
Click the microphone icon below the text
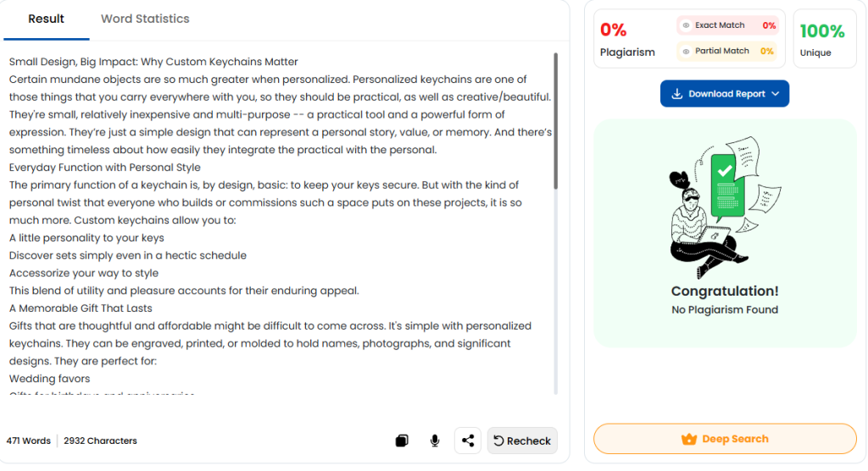click(x=435, y=441)
